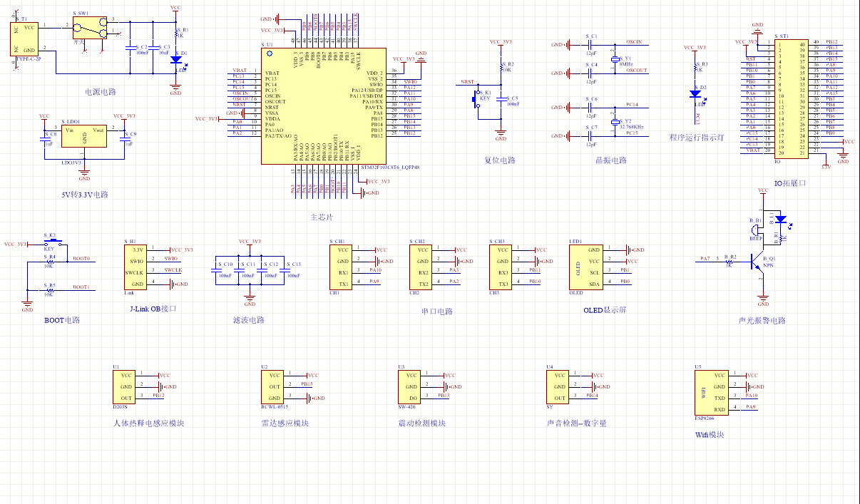
Task: Select the U1 D203S sensor module
Action: pyautogui.click(x=124, y=386)
